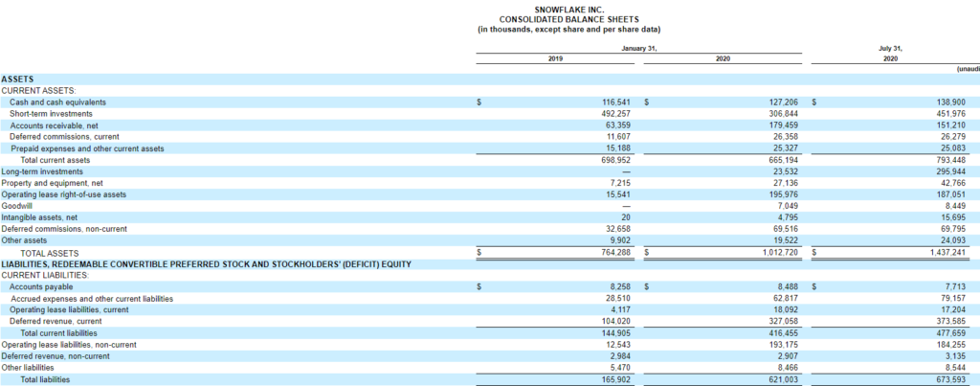This screenshot has width=980, height=386.
Task: Click Deferred commissions, current label
Action: coord(64,136)
